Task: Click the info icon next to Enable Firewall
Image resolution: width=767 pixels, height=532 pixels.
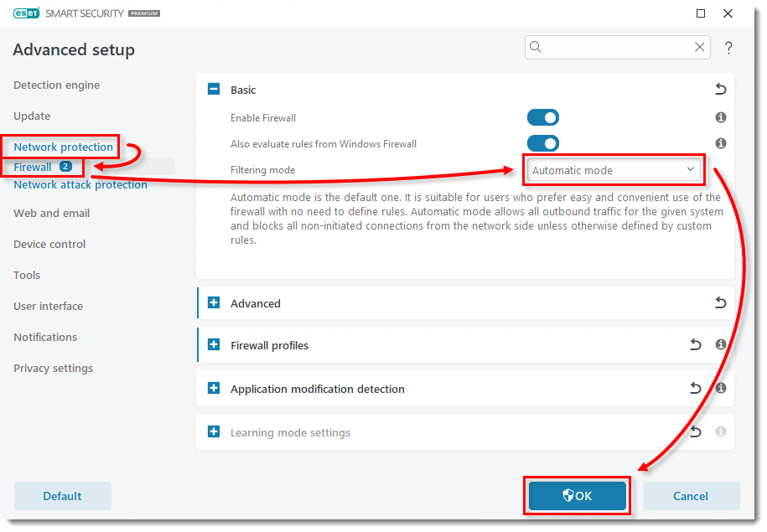Action: pos(720,117)
